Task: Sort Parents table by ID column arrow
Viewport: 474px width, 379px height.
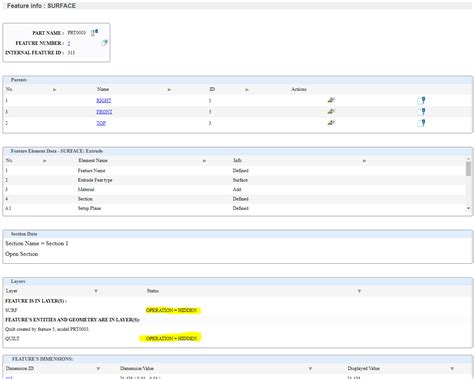Action: (x=247, y=90)
